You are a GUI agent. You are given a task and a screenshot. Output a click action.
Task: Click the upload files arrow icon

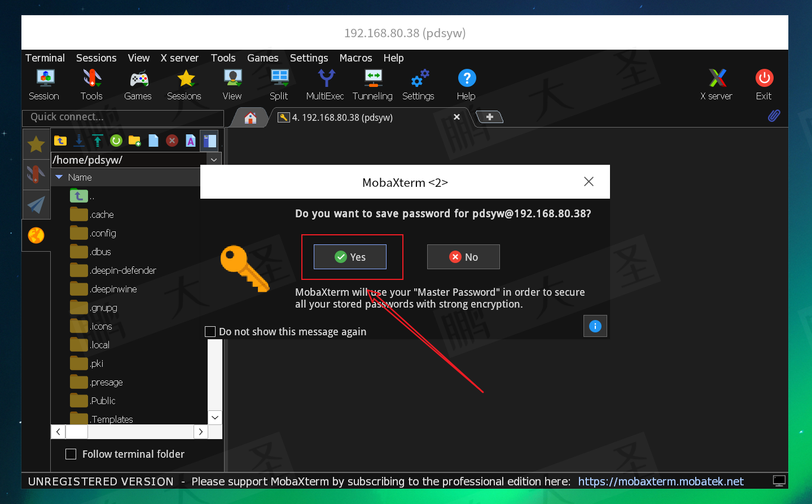pyautogui.click(x=98, y=141)
